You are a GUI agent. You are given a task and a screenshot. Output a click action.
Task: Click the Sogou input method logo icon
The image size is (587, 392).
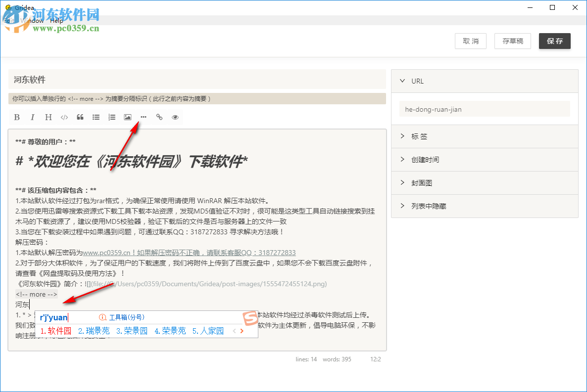pos(250,318)
